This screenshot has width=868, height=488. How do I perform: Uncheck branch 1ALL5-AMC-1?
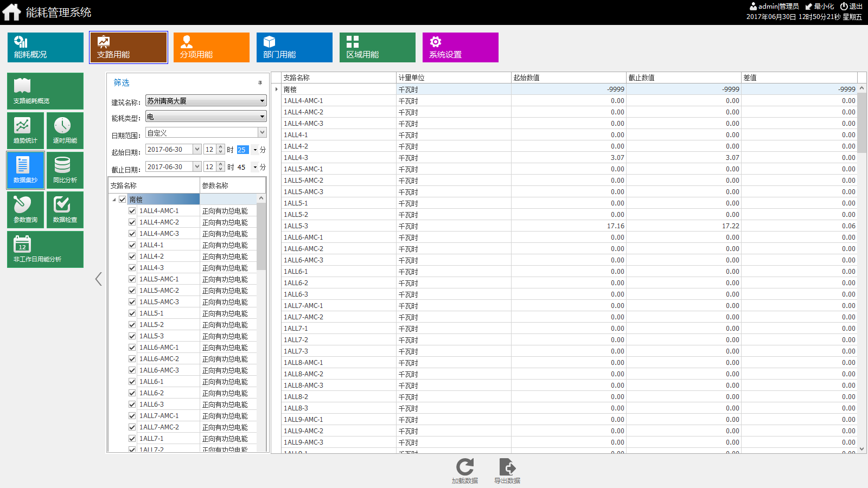click(132, 279)
